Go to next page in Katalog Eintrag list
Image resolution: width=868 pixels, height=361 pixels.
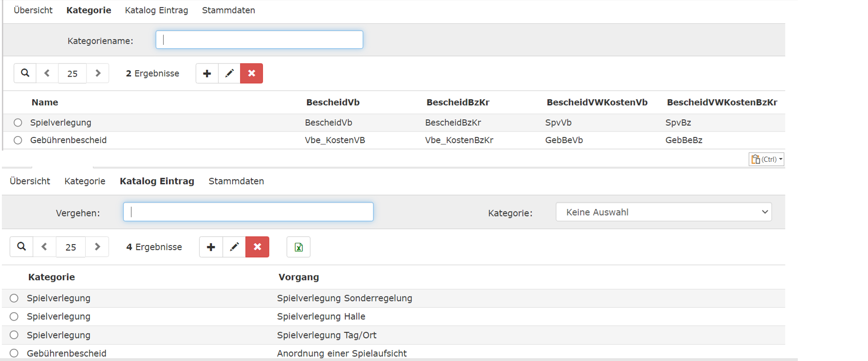97,247
